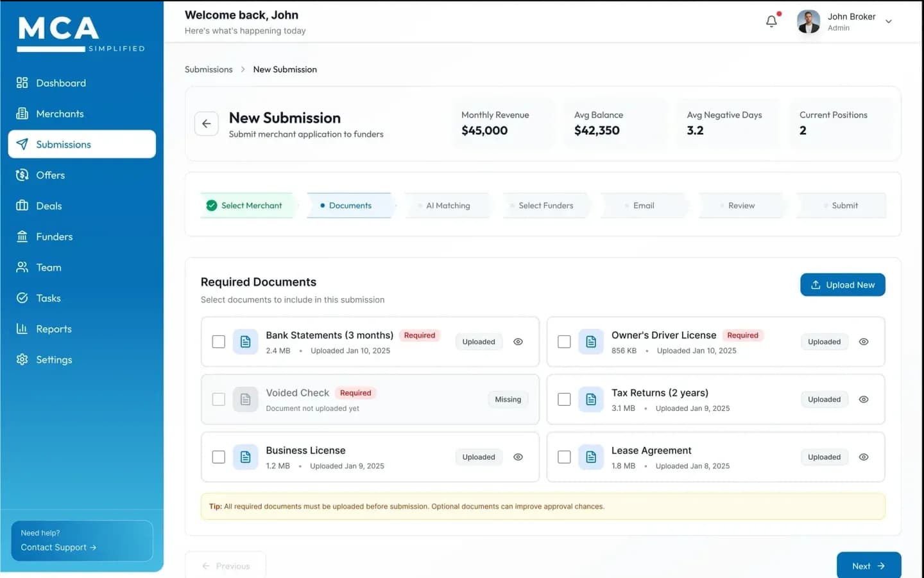The width and height of the screenshot is (924, 578).
Task: Go to Merchants in sidebar
Action: tap(82, 114)
